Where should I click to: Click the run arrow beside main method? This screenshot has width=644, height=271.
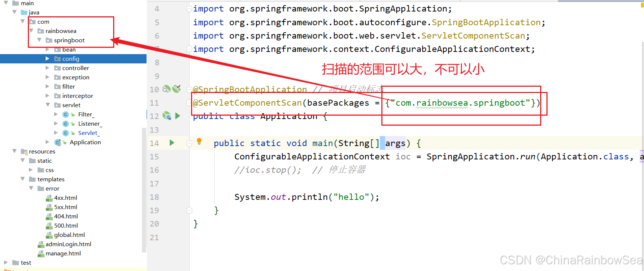[x=172, y=143]
